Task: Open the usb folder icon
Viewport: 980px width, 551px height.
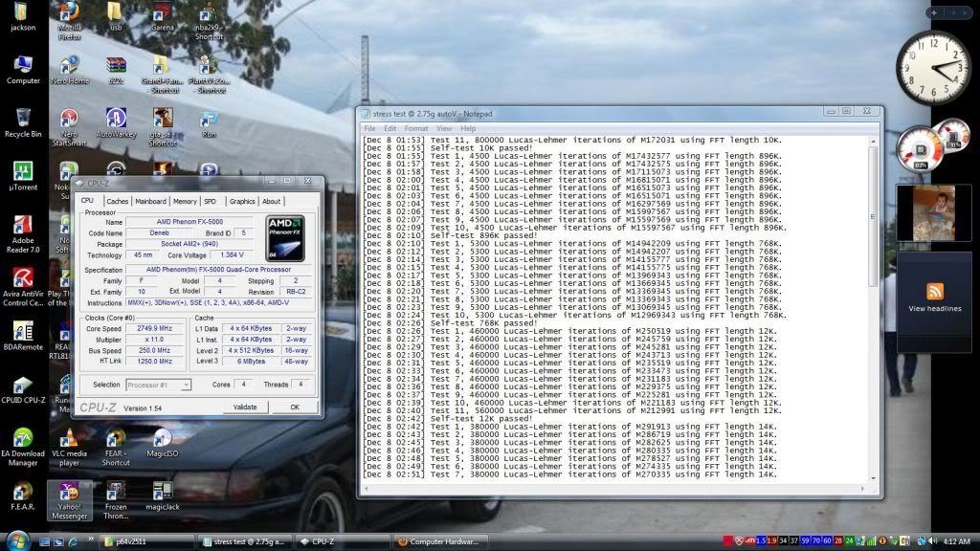Action: (116, 16)
